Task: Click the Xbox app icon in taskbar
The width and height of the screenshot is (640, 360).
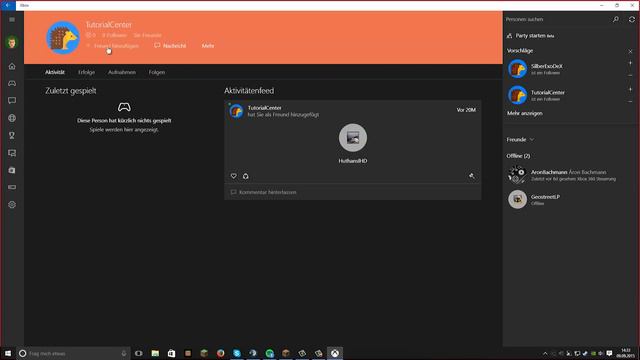Action: [335, 353]
